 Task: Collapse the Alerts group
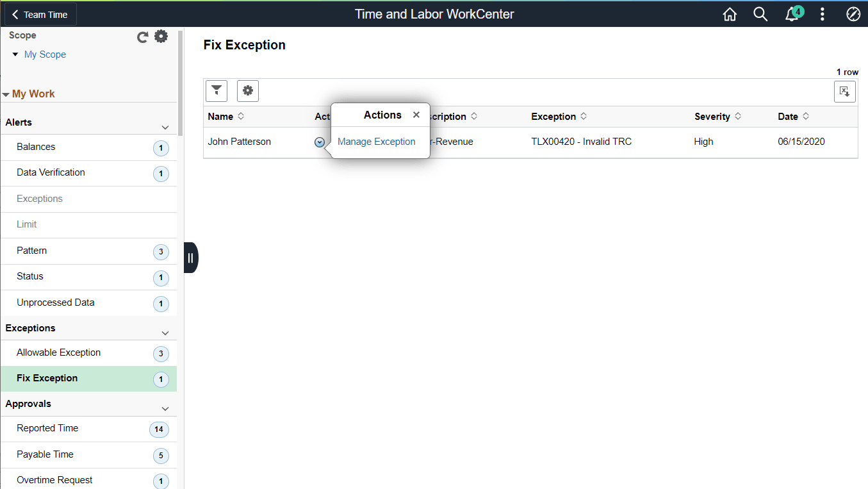tap(165, 126)
